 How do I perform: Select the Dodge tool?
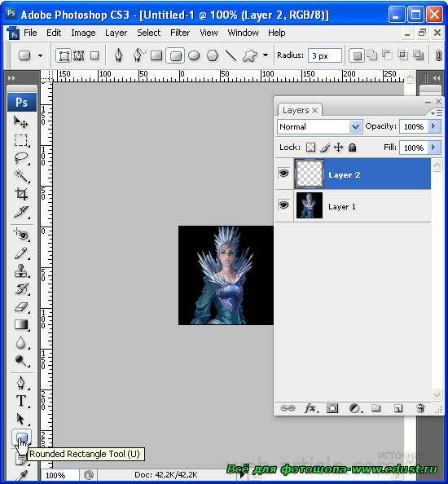pos(21,360)
